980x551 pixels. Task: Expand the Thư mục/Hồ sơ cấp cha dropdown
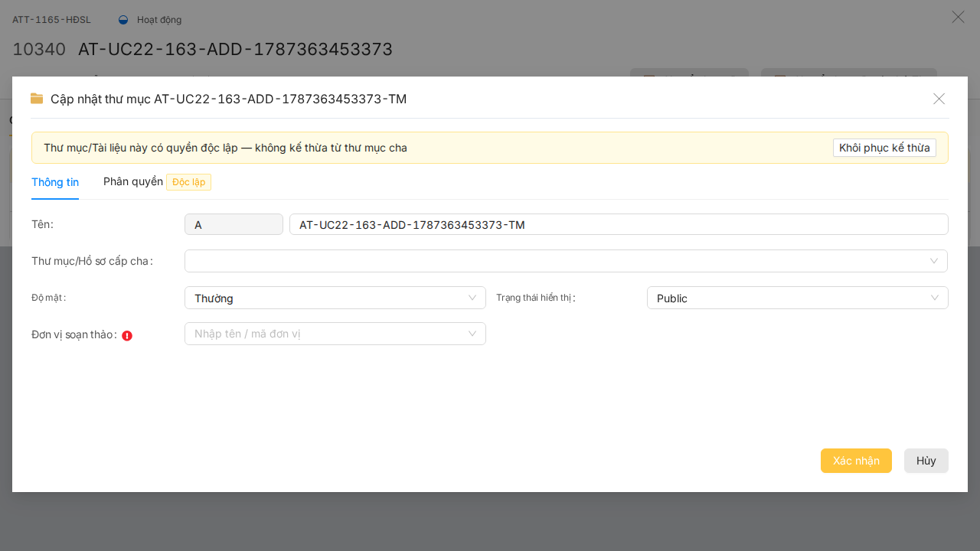point(566,261)
